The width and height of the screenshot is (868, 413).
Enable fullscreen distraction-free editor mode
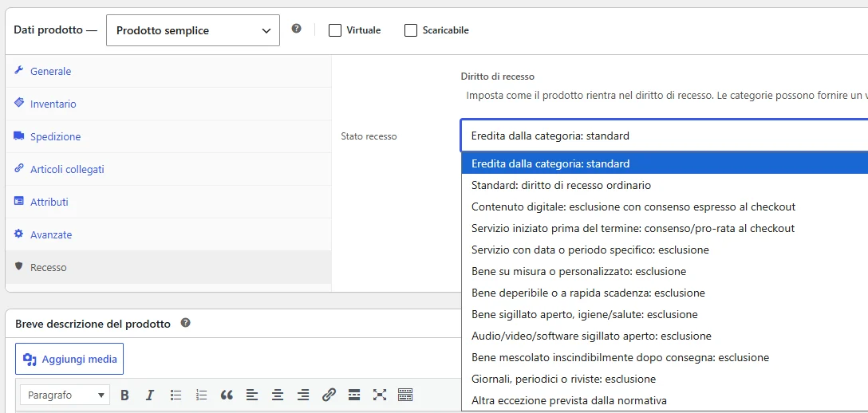point(380,395)
